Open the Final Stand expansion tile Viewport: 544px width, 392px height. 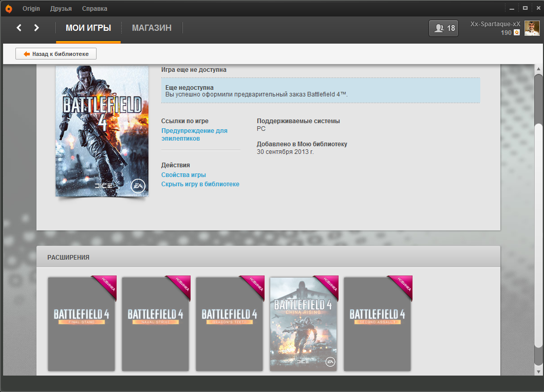(x=82, y=324)
